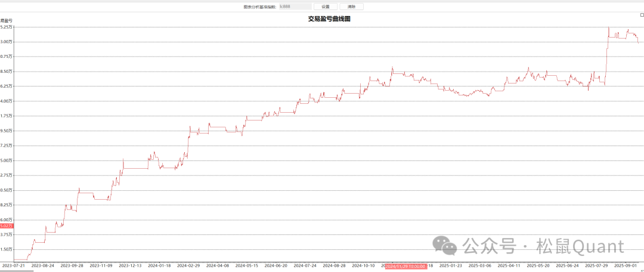Viewport: 644px width, 272px height.
Task: Click the 2025-03-06 x-axis date label
Action: [480, 266]
